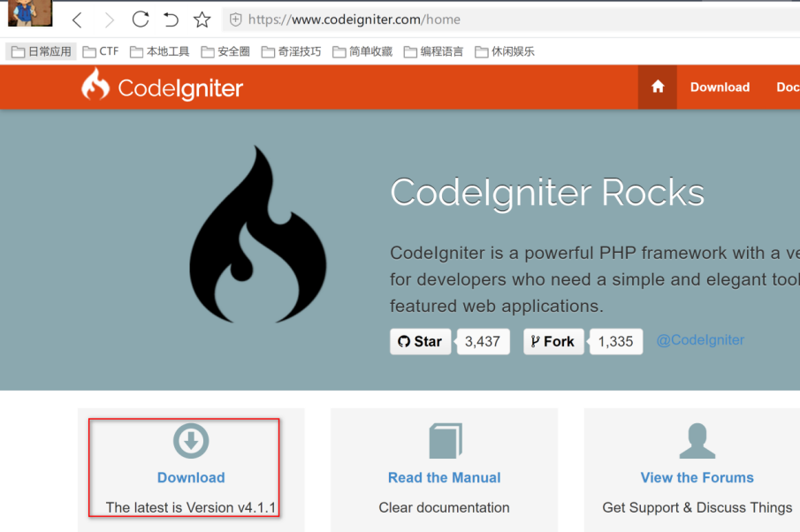
Task: Bookmark the page using the star icon
Action: pyautogui.click(x=202, y=19)
